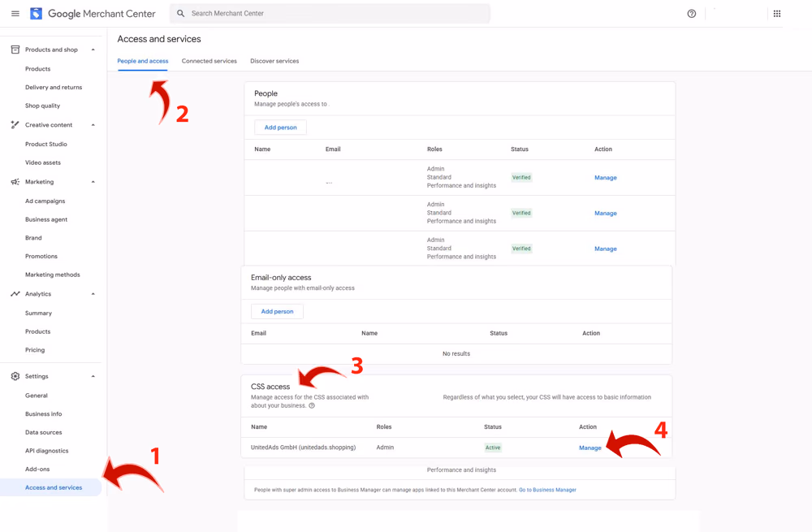
Task: Open the Google apps grid
Action: [777, 14]
